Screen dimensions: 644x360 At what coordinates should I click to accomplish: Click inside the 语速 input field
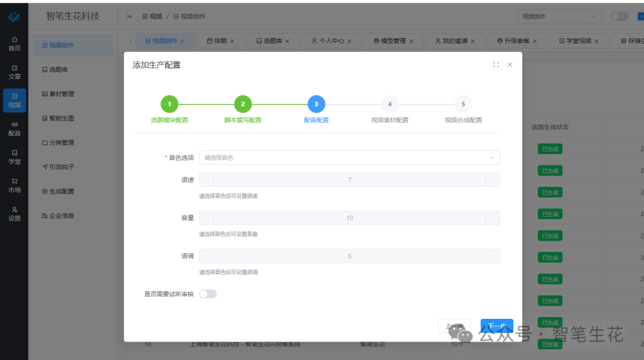[349, 179]
